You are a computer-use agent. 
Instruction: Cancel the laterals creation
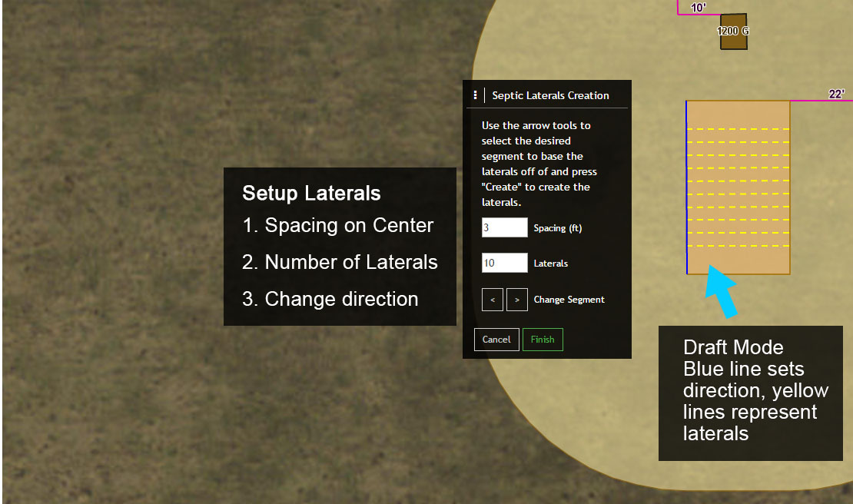(496, 340)
